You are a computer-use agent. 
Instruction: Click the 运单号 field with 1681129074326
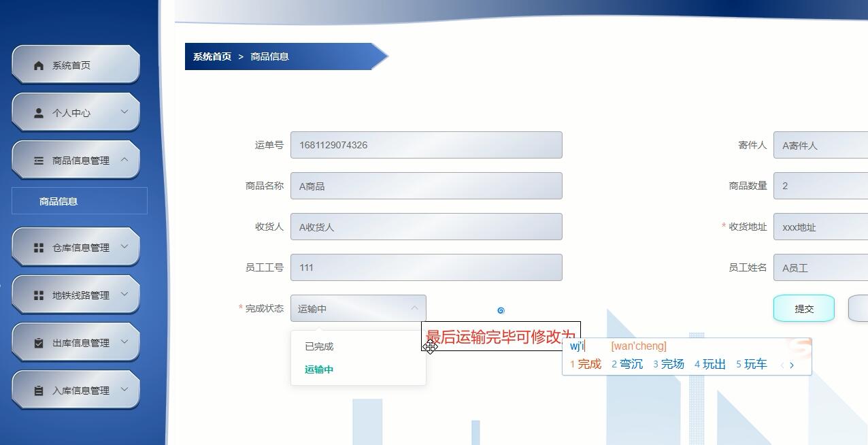pos(427,145)
